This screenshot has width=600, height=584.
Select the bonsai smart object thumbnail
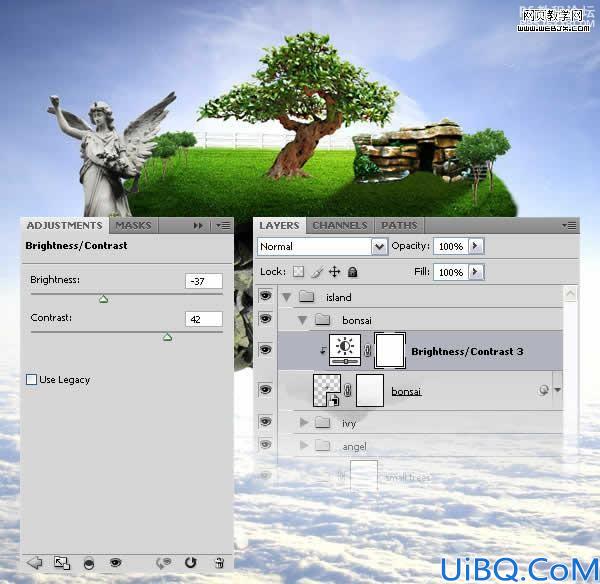click(327, 390)
